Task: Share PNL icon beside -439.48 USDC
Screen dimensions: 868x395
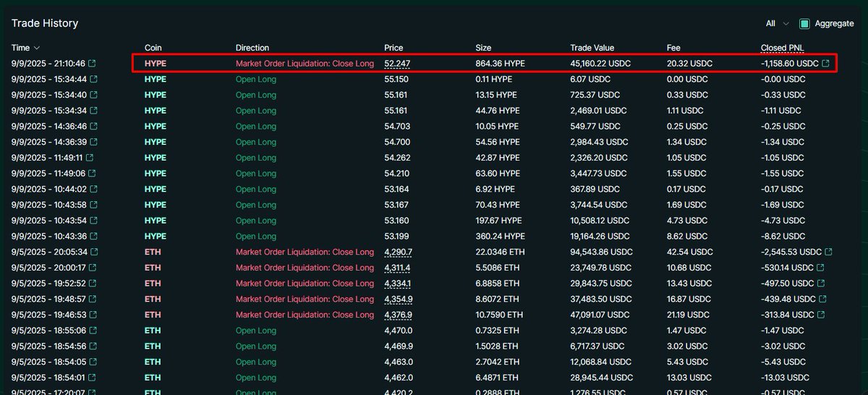Action: point(821,300)
